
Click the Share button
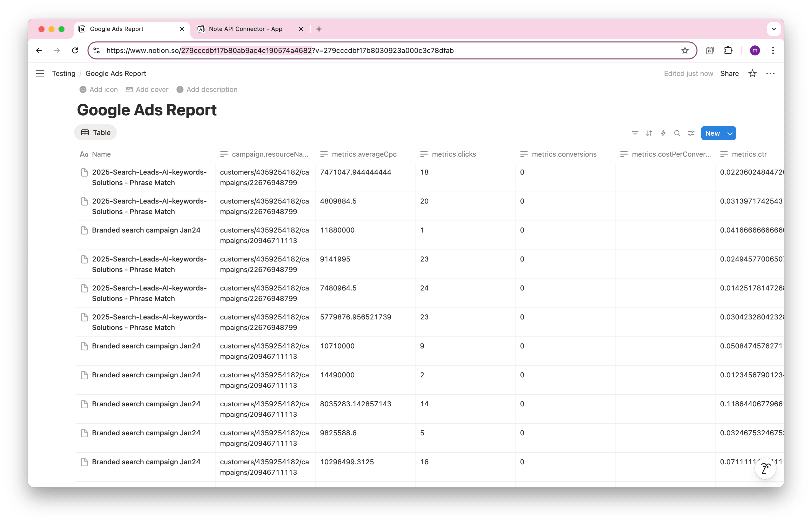click(729, 73)
